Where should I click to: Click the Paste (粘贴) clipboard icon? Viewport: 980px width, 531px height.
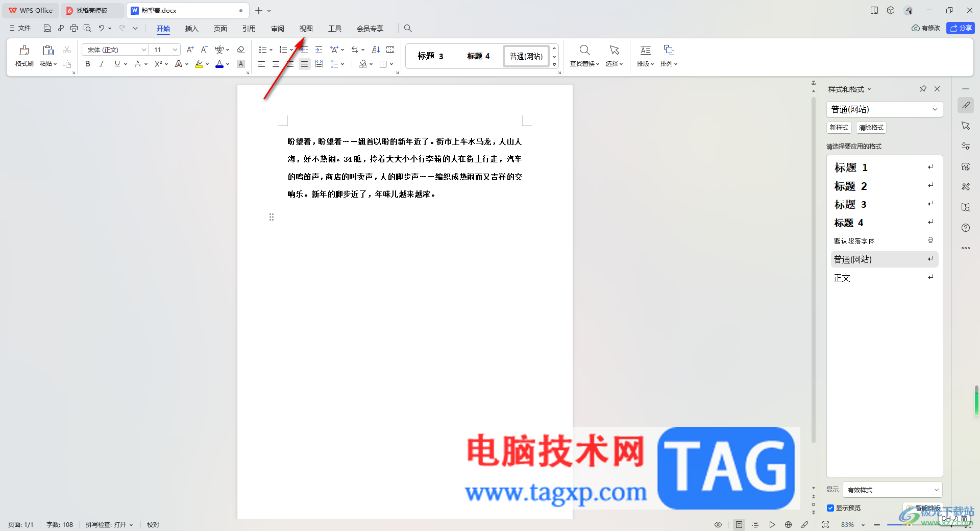coord(48,50)
